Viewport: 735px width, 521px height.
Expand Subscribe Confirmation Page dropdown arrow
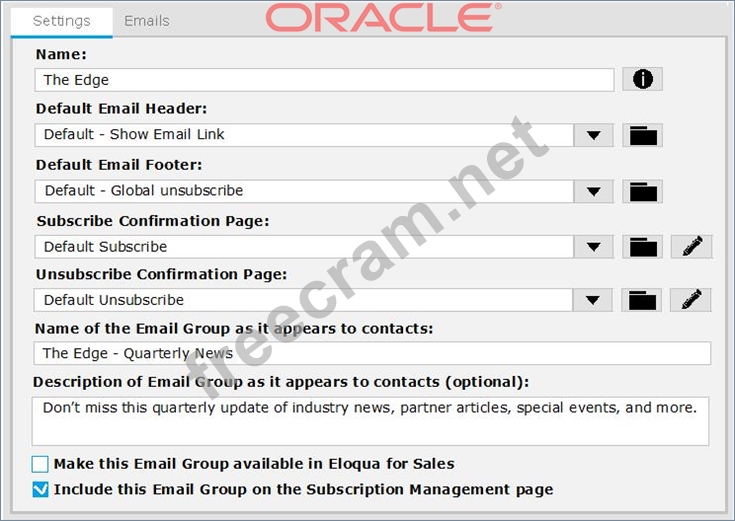[593, 247]
